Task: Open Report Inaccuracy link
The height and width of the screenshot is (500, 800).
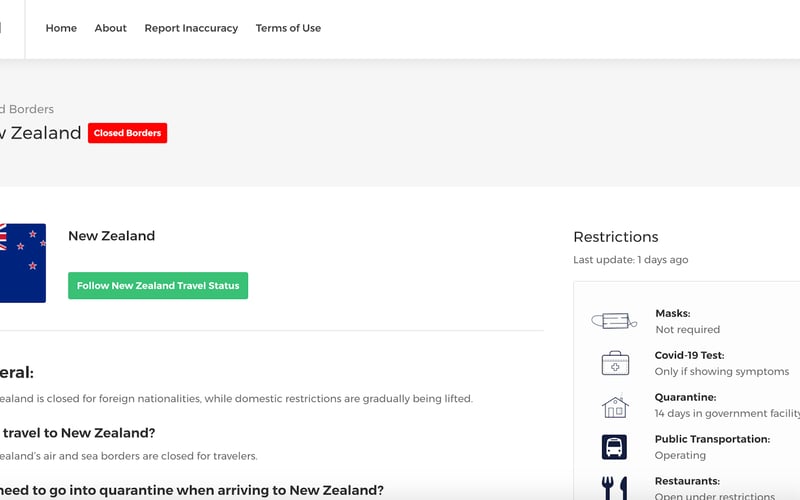Action: [x=191, y=28]
